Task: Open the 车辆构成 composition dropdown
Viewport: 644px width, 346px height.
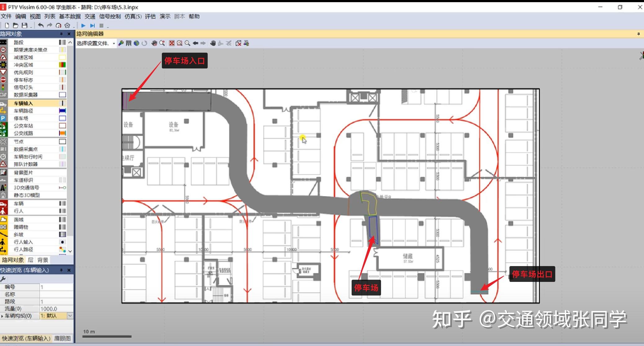Action: (x=69, y=316)
